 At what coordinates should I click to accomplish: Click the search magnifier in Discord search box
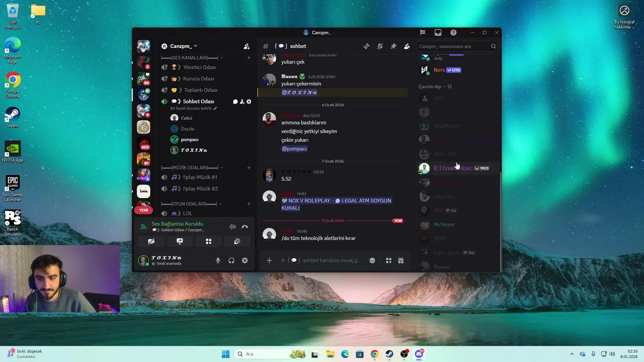493,46
